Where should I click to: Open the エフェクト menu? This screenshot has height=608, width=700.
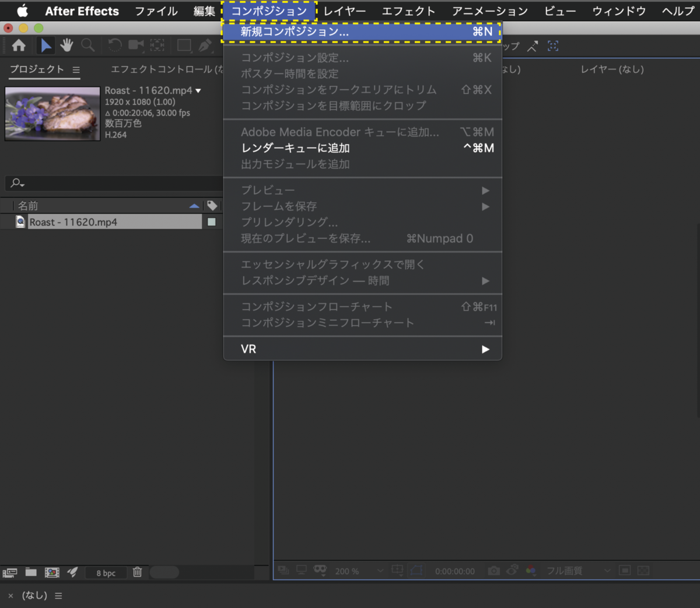pyautogui.click(x=408, y=11)
